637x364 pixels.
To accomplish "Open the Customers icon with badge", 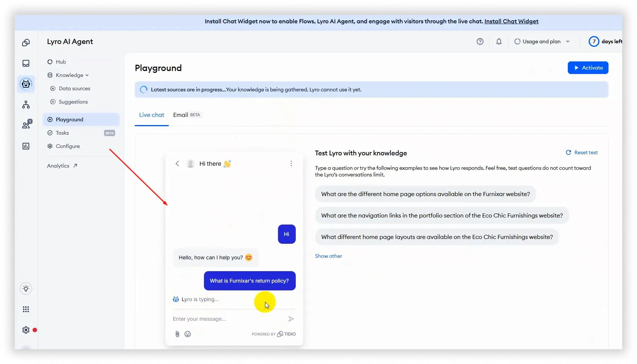I will [27, 125].
